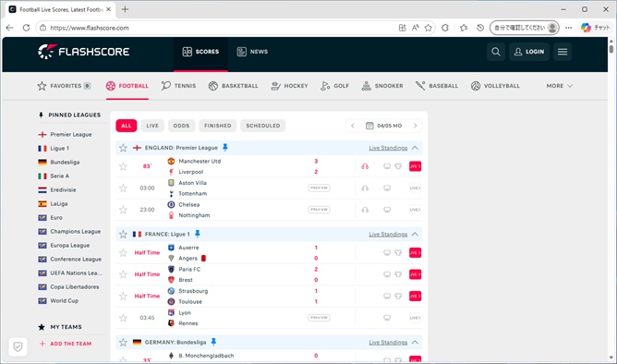The height and width of the screenshot is (364, 617).
Task: Click TV icon for Paris FC match
Action: click(x=387, y=274)
